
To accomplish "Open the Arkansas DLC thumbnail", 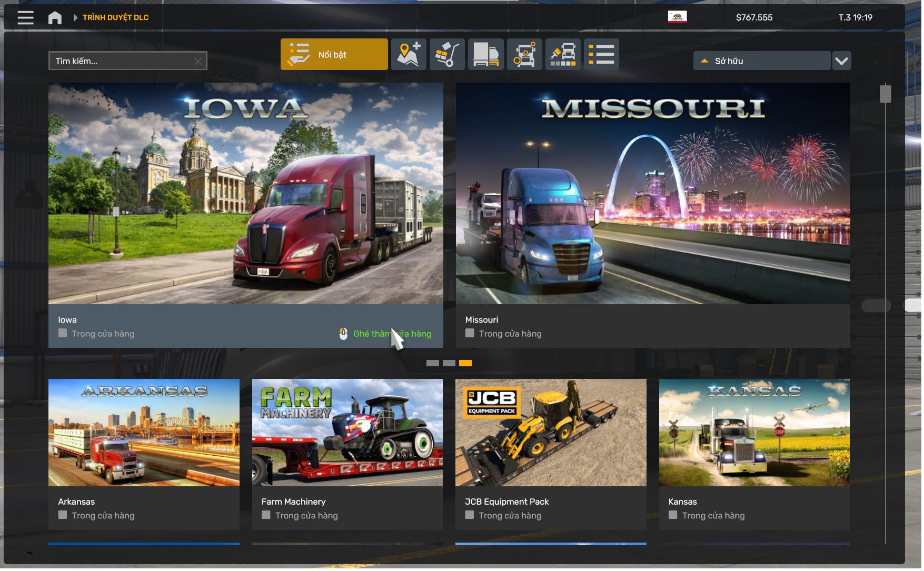I will 144,433.
